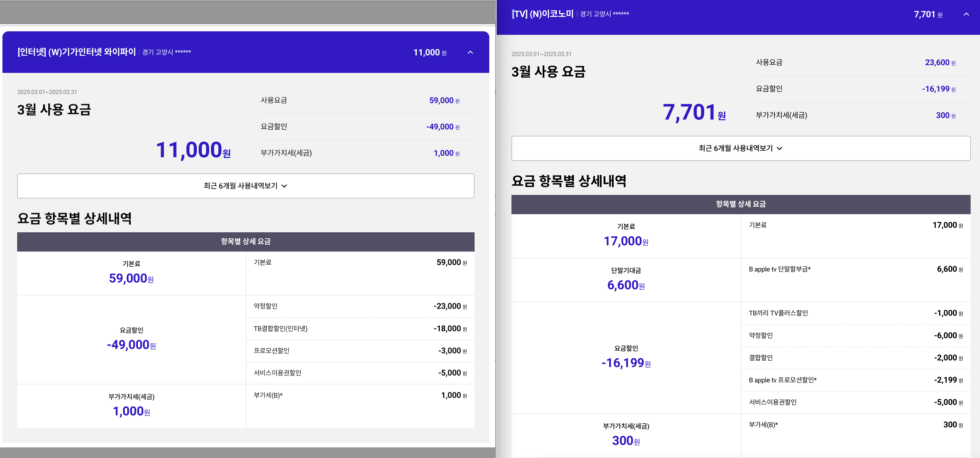Click the billing period date in internet panel
The width and height of the screenshot is (980, 458).
(47, 92)
